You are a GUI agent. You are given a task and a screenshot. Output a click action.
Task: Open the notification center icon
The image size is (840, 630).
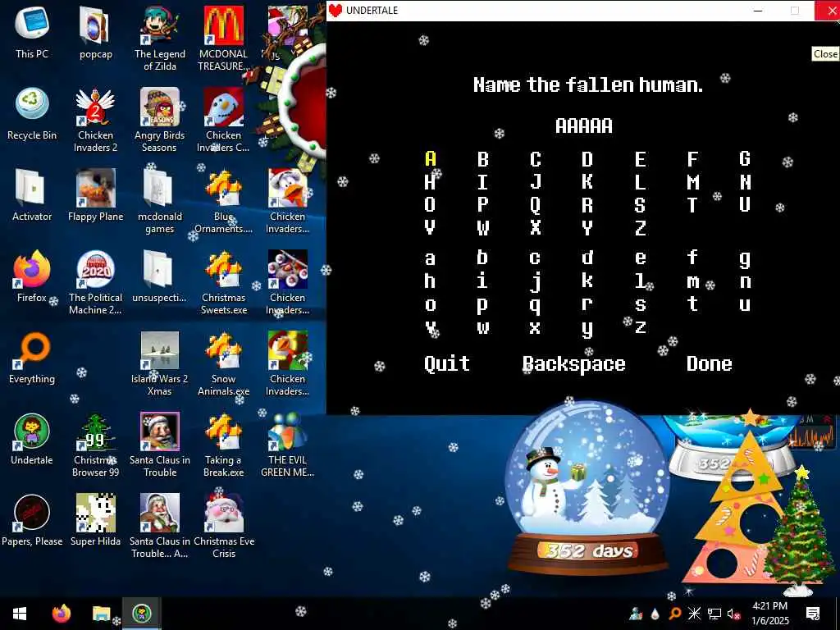(x=813, y=614)
